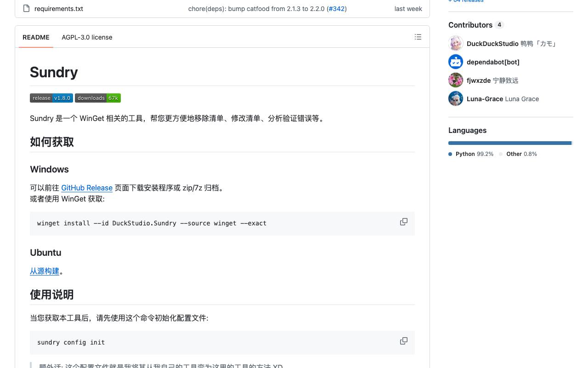Viewport: 588px width, 368px height.
Task: Follow the GitHub Release link
Action: (87, 188)
